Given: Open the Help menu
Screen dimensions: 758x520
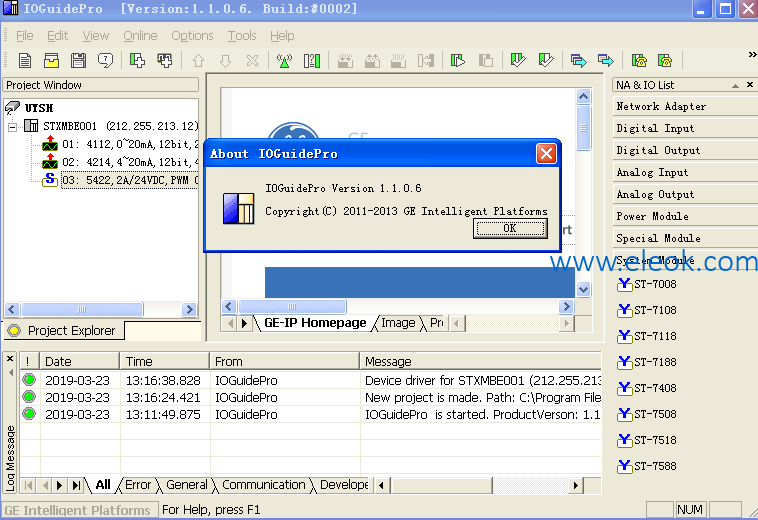Looking at the screenshot, I should click(x=282, y=36).
